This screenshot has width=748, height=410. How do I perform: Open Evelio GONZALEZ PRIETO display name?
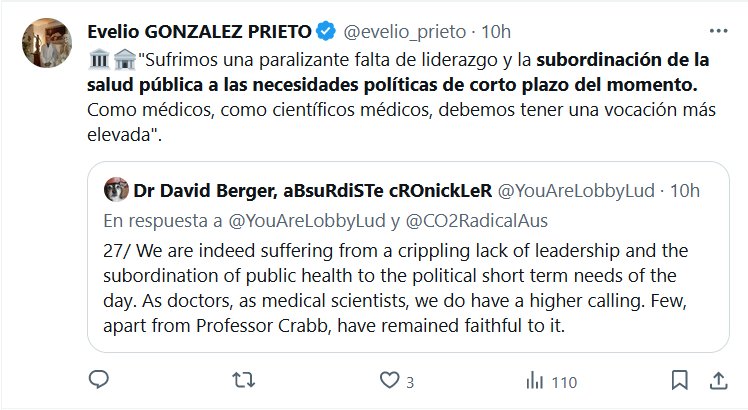coord(203,30)
